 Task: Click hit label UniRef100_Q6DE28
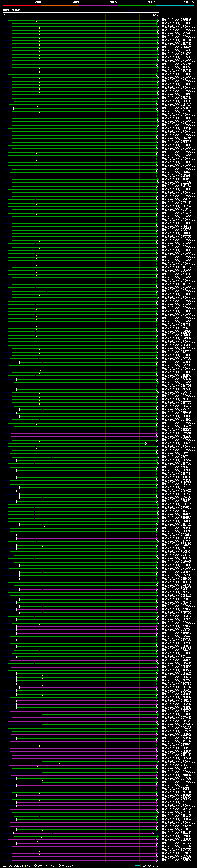pyautogui.click(x=176, y=142)
